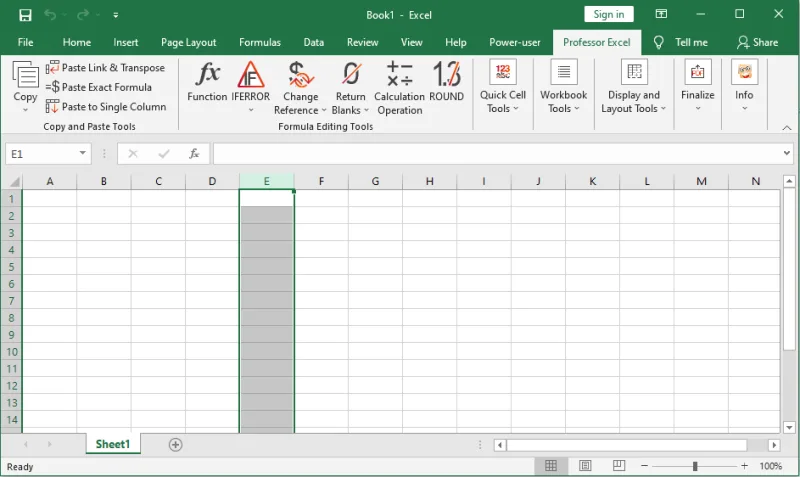
Task: Expand the Return Blanks dropdown arrow
Action: (366, 110)
